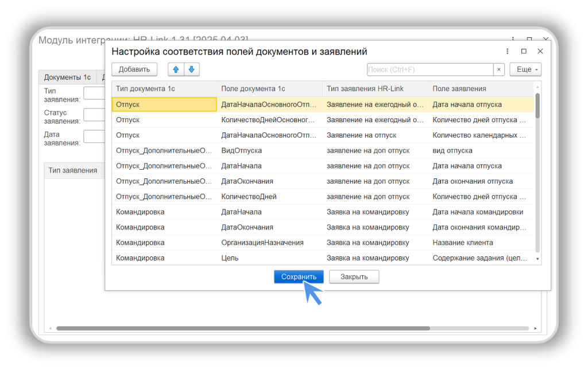This screenshot has height=370, width=588.
Task: Click the Дата заявления input field in the background window
Action: [94, 137]
